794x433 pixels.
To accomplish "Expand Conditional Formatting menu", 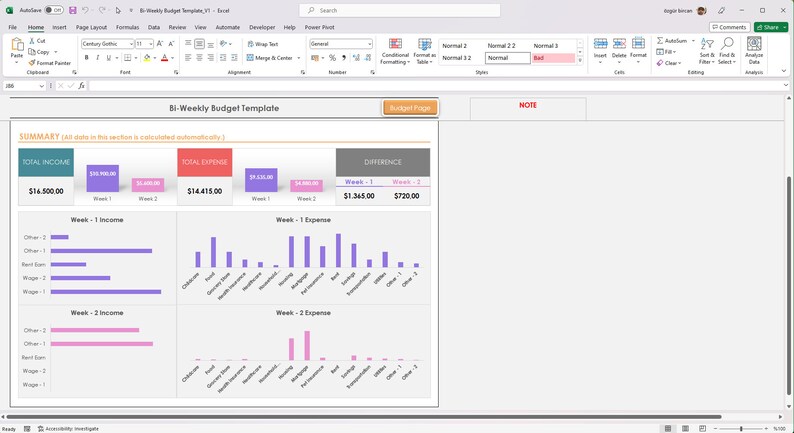I will click(x=395, y=51).
